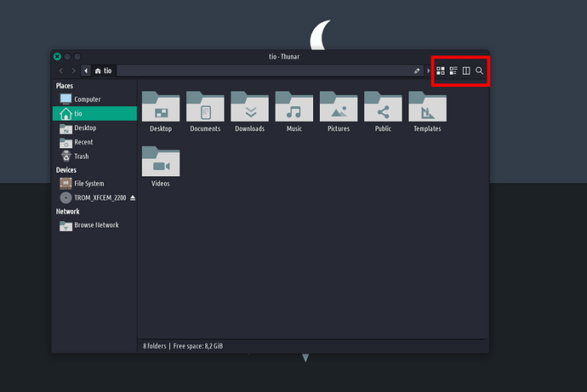Click the small triangle below the window
Image resolution: width=587 pixels, height=392 pixels.
pos(305,358)
